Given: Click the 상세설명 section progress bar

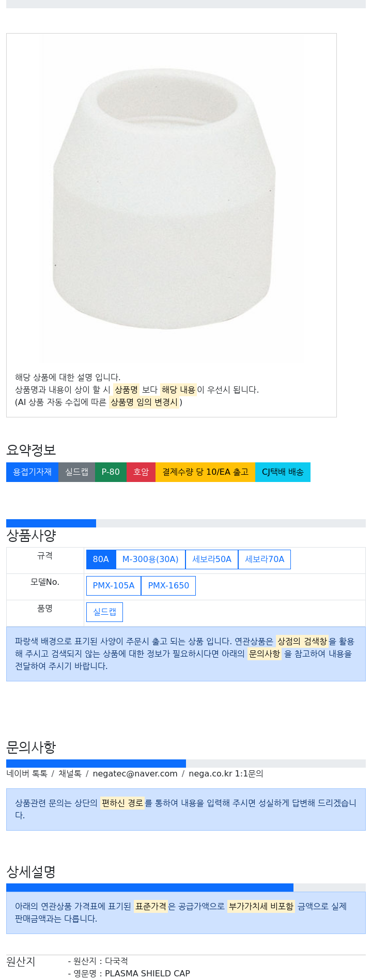Looking at the screenshot, I should click(x=150, y=888).
